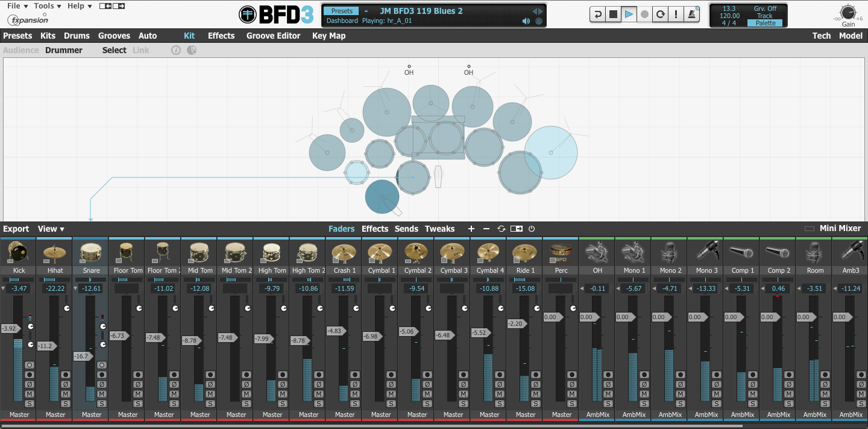Switch to the Presets tab
The width and height of the screenshot is (868, 429).
click(x=18, y=36)
